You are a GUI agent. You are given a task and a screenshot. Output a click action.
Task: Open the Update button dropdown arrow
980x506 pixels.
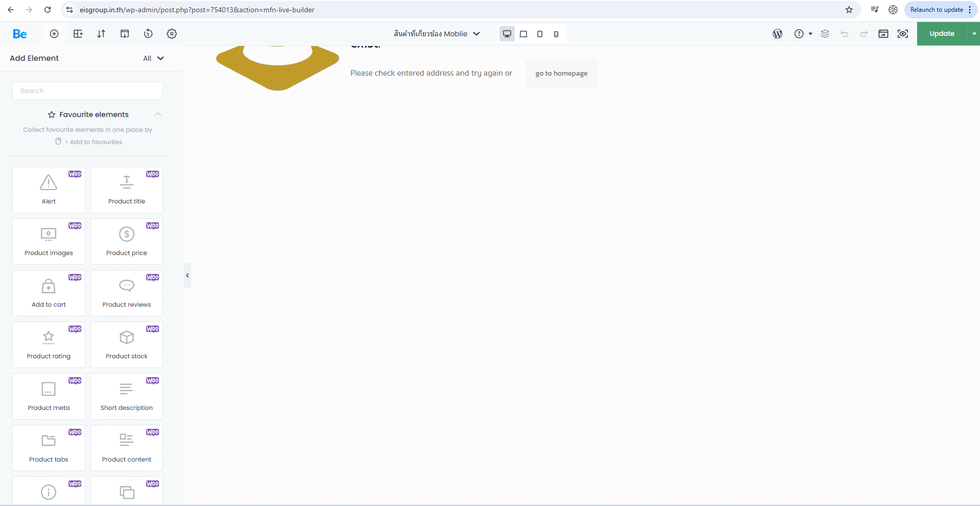[974, 34]
